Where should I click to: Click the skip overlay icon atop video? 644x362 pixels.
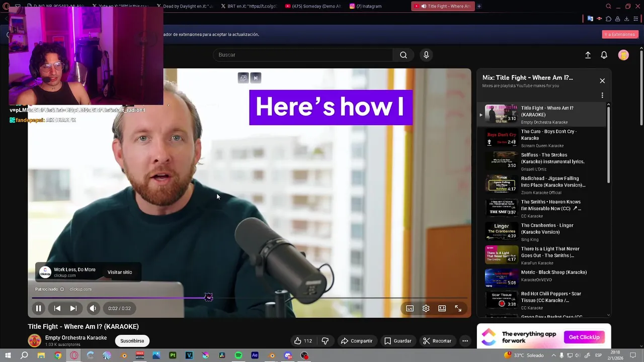[256, 78]
